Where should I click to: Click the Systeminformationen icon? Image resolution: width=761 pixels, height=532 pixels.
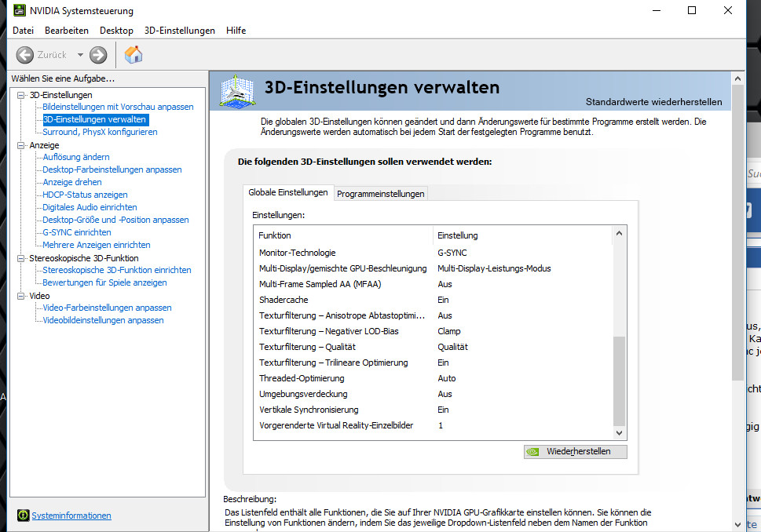23,515
